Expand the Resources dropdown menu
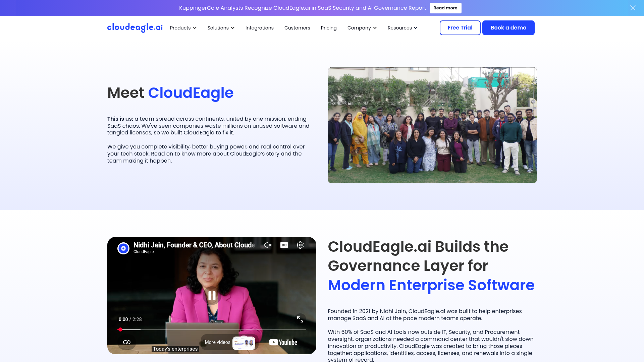The height and width of the screenshot is (362, 644). [402, 28]
